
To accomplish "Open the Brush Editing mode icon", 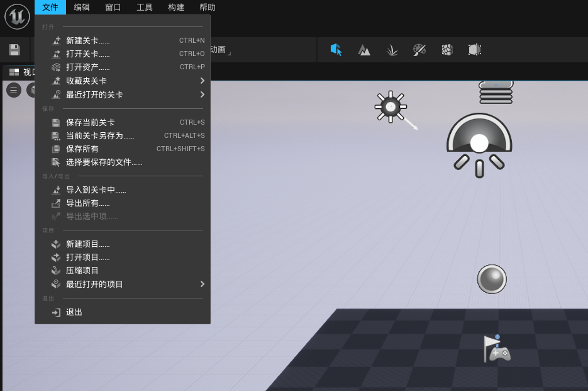I will [475, 50].
